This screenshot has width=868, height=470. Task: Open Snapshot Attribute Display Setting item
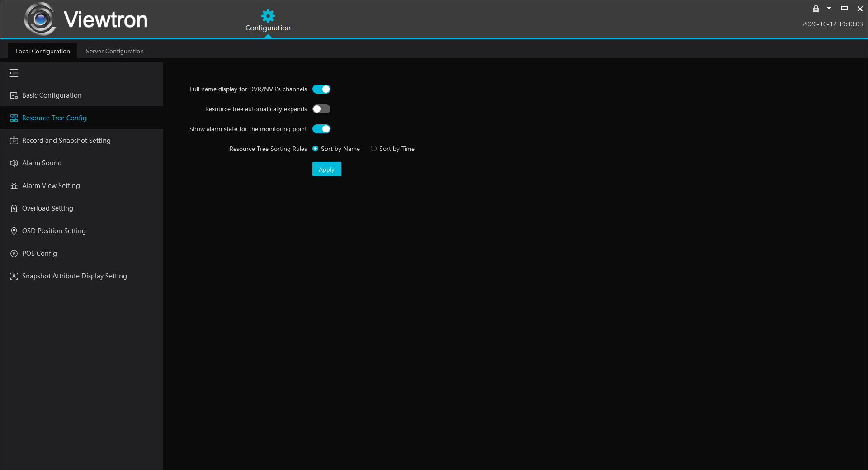(82, 276)
